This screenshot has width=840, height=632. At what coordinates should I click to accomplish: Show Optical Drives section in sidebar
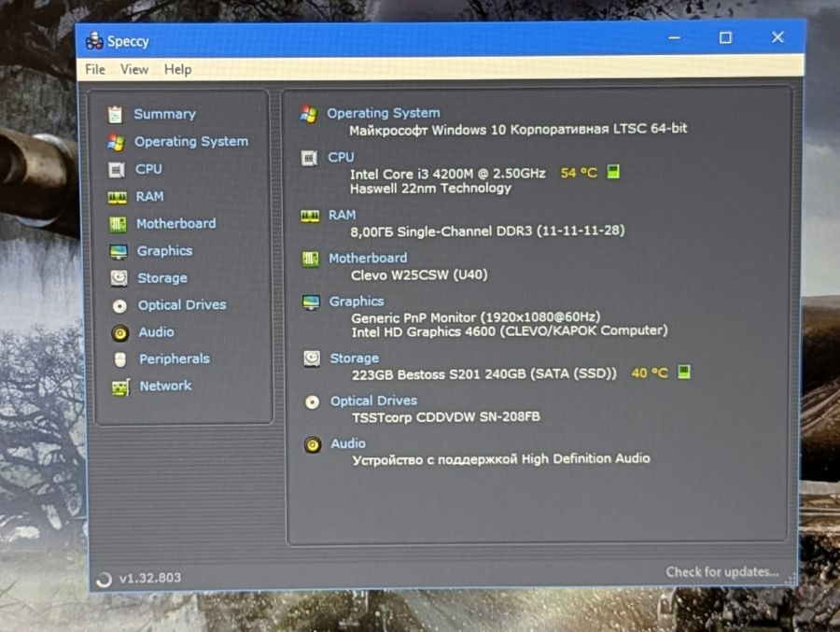point(182,305)
